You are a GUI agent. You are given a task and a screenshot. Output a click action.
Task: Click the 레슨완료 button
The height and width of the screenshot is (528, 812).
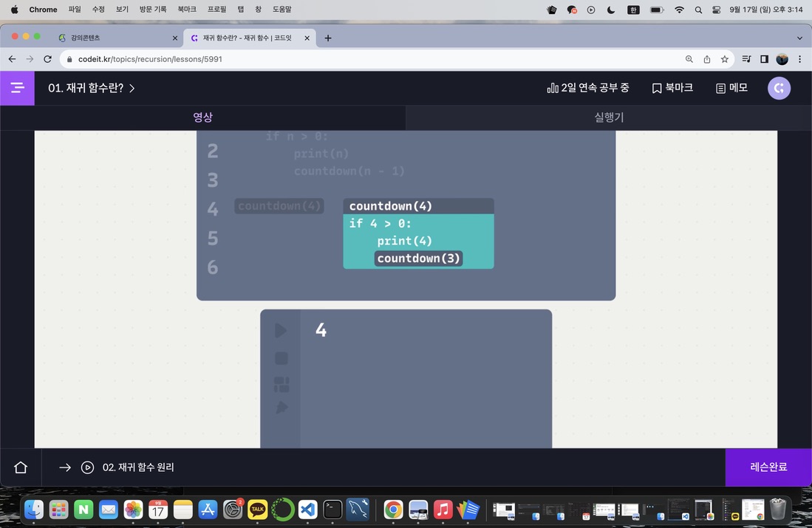click(768, 467)
